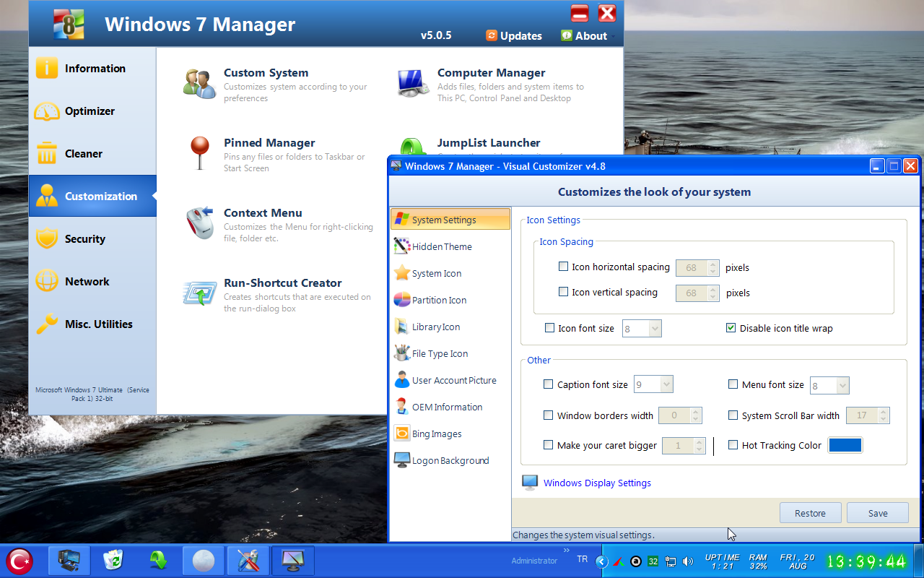
Task: Click the Context Menu mouse icon
Action: coord(200,223)
